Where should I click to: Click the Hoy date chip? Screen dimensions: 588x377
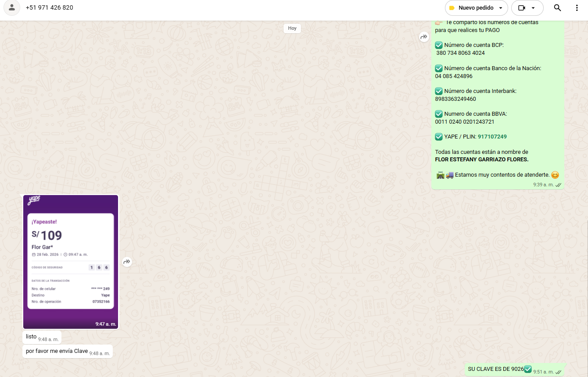point(292,28)
